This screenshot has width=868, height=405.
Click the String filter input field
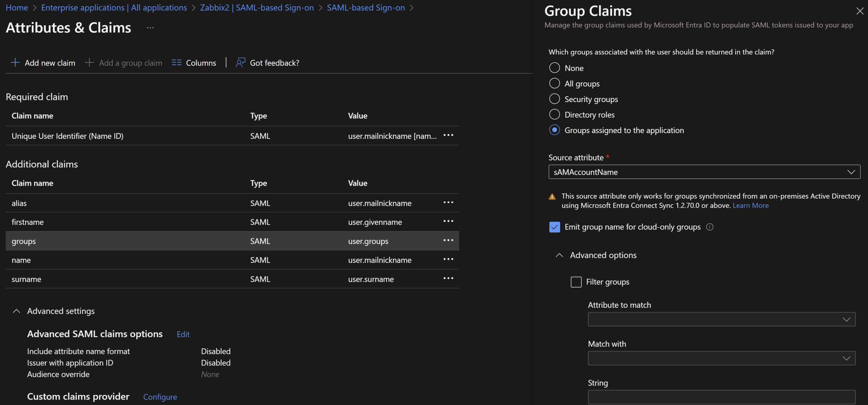(721, 397)
